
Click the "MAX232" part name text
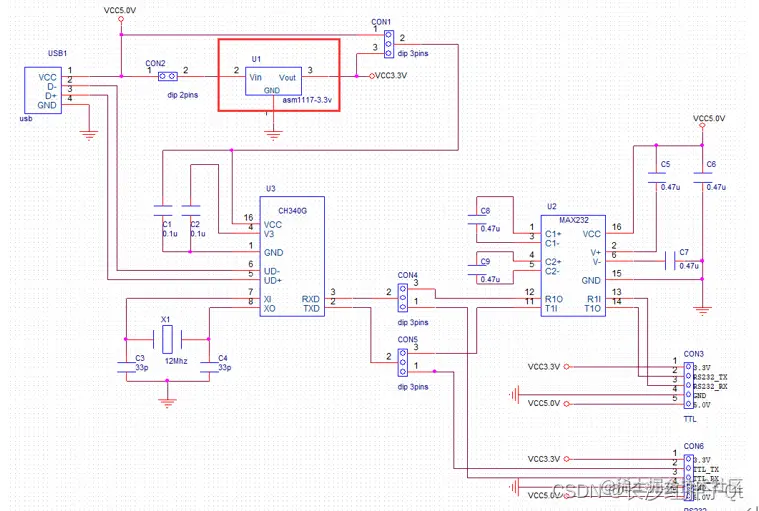pos(574,220)
